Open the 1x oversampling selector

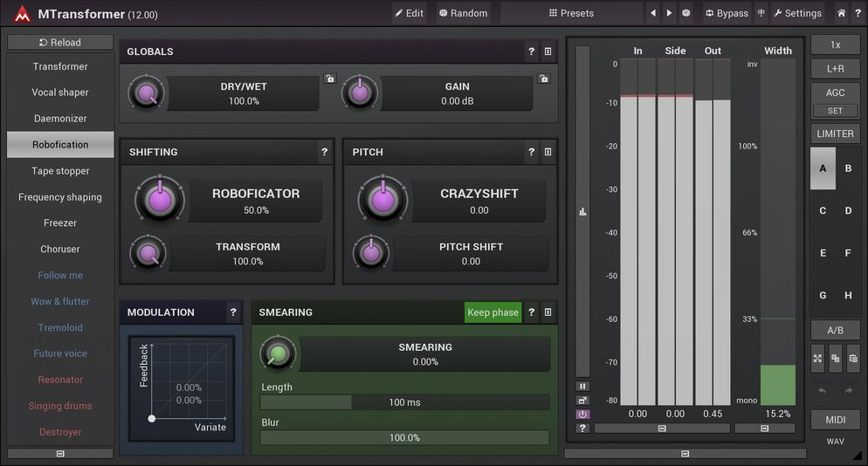coord(836,45)
